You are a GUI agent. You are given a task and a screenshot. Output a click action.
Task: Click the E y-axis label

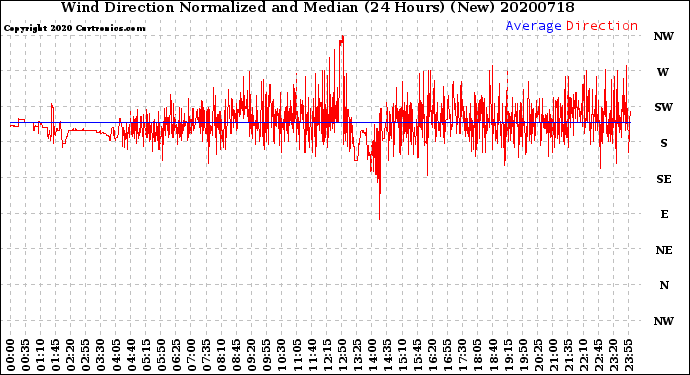(x=664, y=214)
